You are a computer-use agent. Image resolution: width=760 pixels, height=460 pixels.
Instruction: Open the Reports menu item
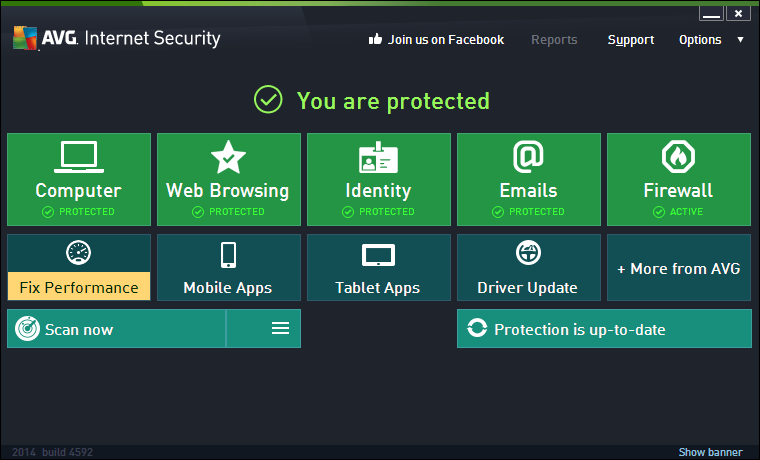coord(554,40)
